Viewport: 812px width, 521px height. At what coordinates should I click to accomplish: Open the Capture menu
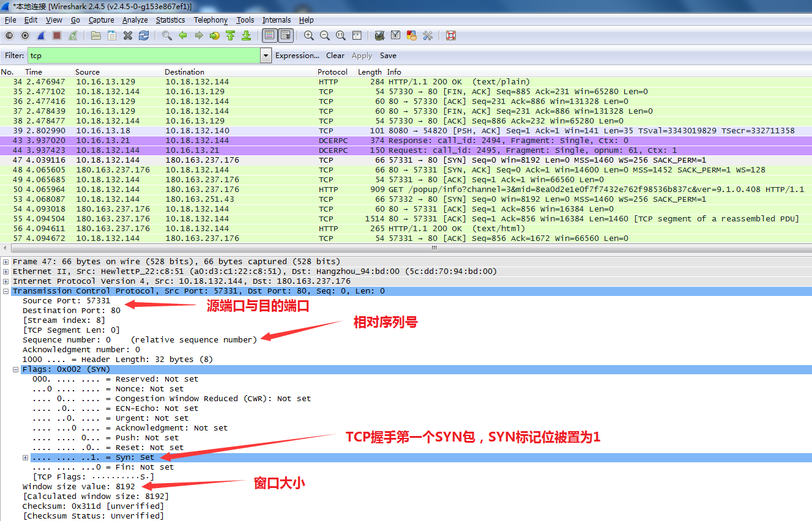coord(102,20)
